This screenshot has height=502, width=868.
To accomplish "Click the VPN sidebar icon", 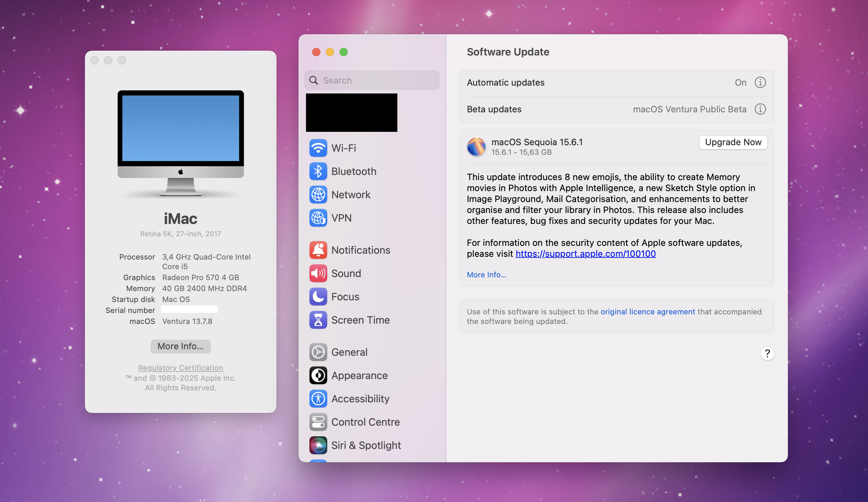I will (x=318, y=218).
